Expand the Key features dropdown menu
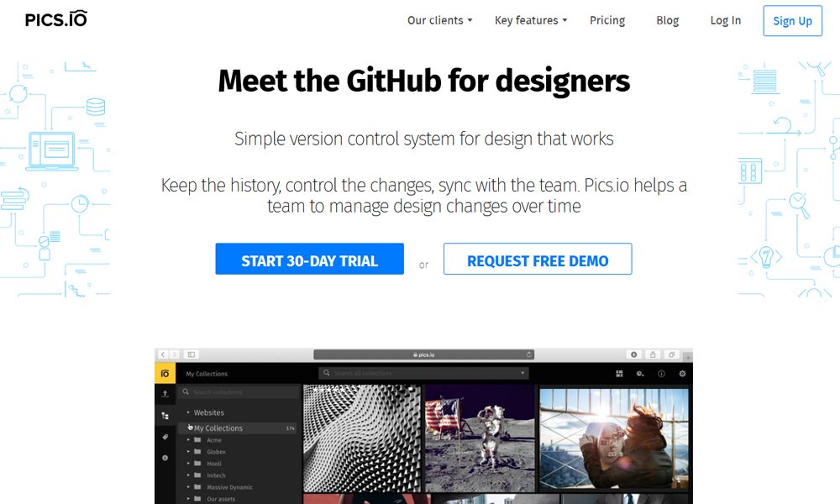The image size is (840, 504). 531,20
